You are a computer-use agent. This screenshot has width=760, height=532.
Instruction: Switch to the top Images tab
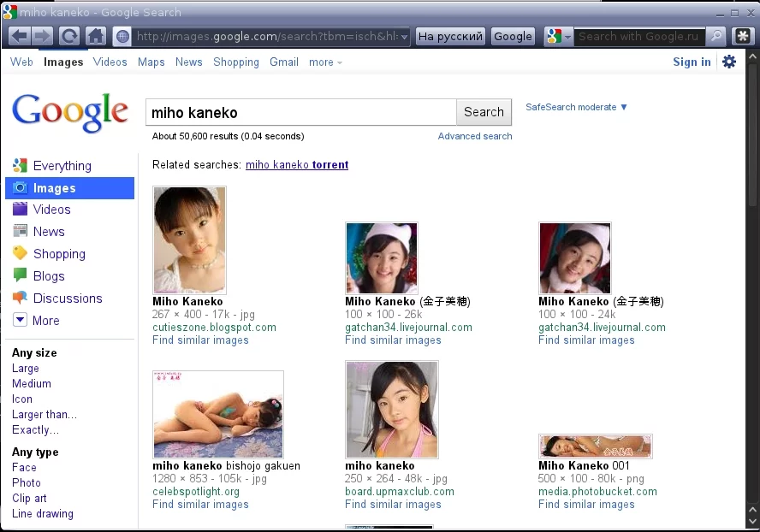[x=63, y=62]
